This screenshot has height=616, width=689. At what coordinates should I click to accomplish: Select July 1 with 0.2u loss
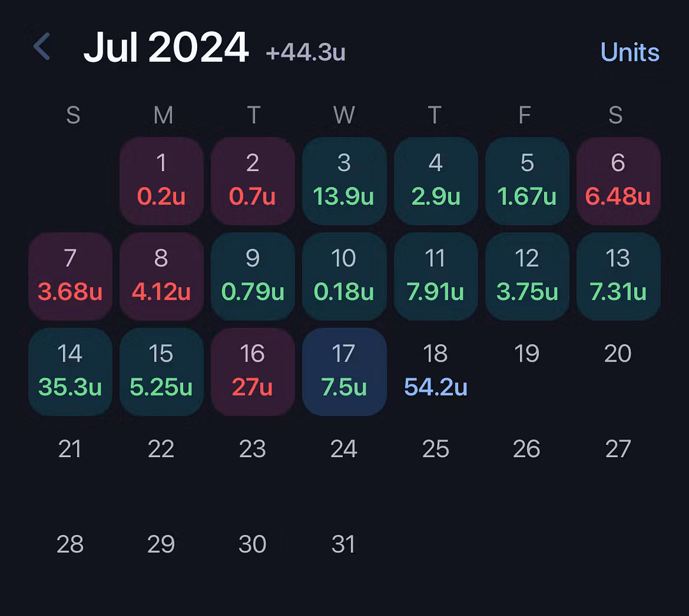(x=161, y=180)
